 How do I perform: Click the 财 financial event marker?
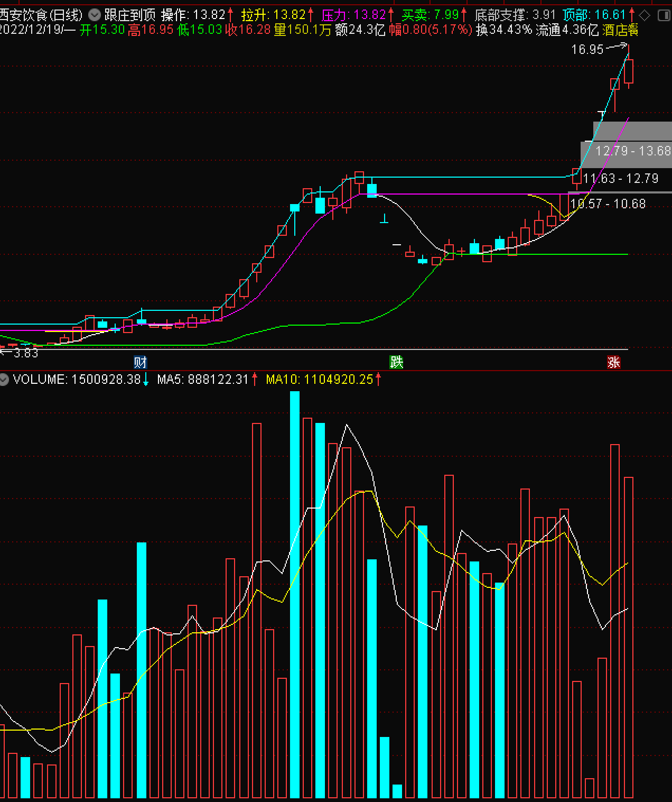140,362
